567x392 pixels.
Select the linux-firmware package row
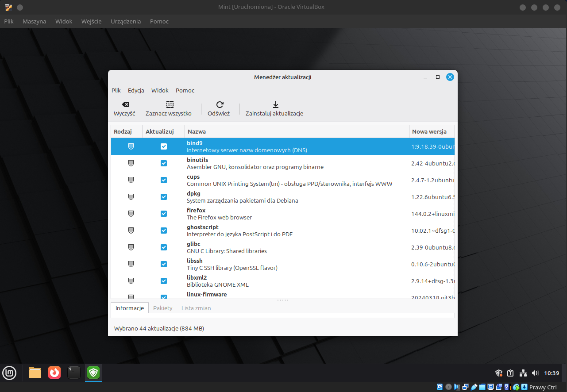pos(283,296)
